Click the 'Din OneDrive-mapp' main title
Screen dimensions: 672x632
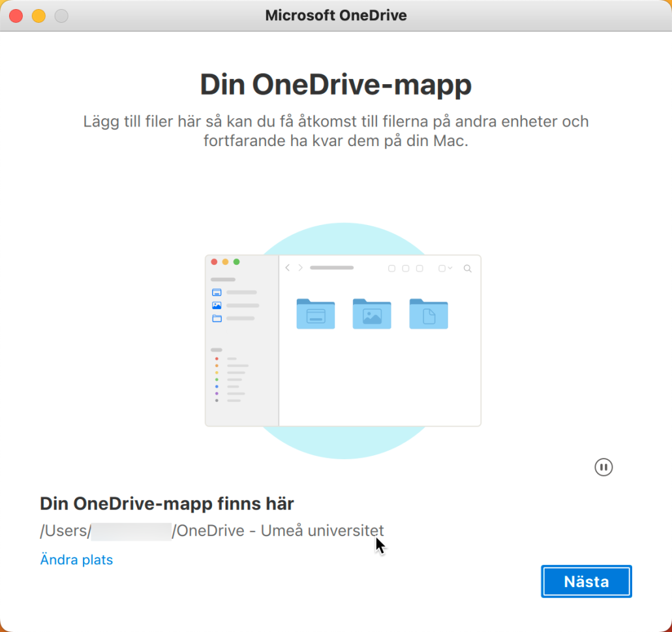[335, 84]
